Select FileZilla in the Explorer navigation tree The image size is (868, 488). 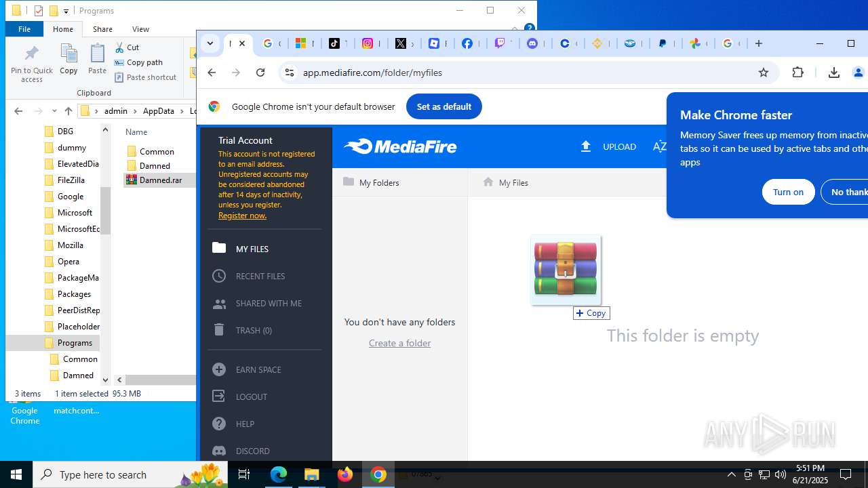[71, 180]
